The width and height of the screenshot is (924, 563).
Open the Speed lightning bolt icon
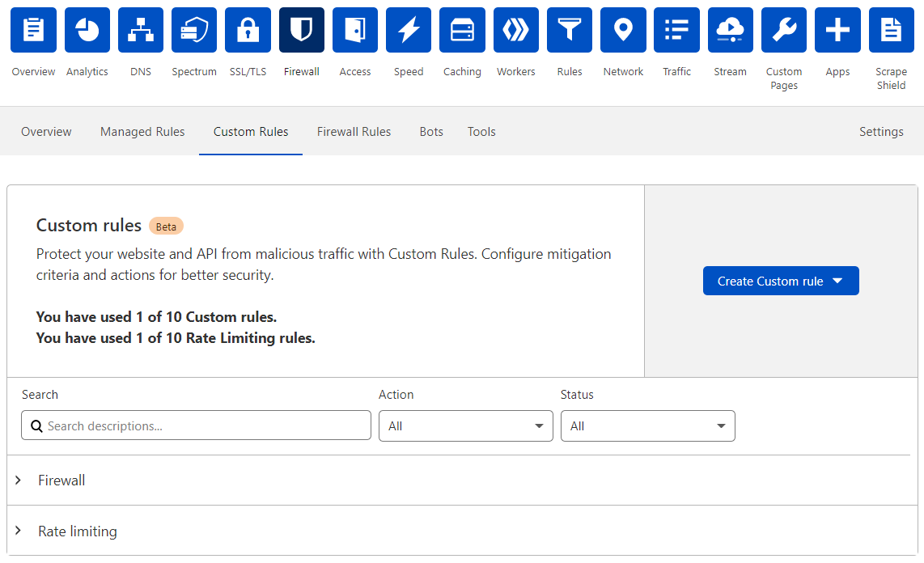(408, 30)
